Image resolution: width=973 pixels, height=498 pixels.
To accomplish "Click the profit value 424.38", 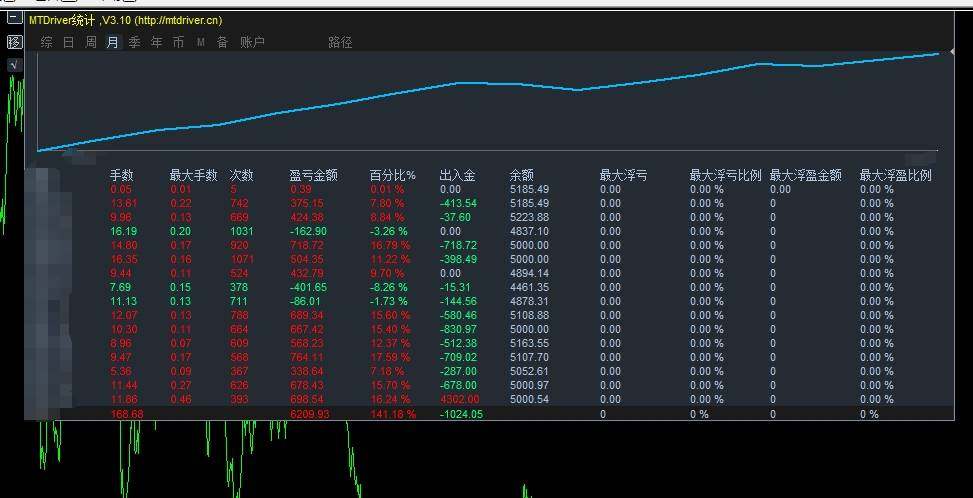I will (307, 217).
